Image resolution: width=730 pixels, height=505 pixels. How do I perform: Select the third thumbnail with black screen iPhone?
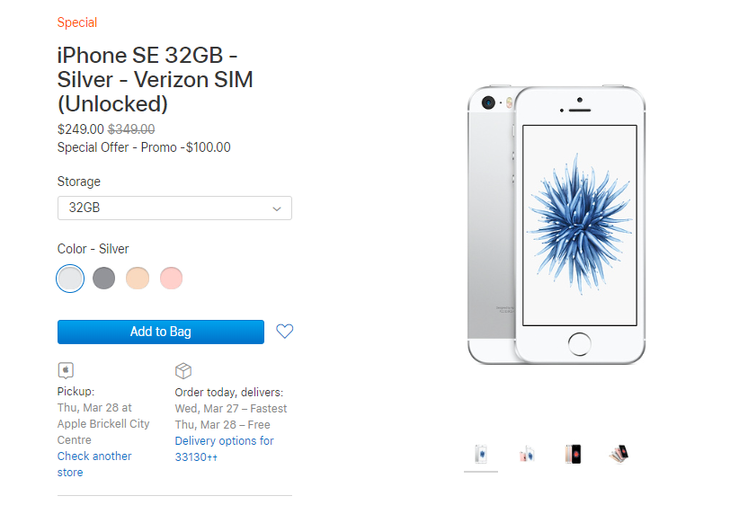[x=572, y=453]
